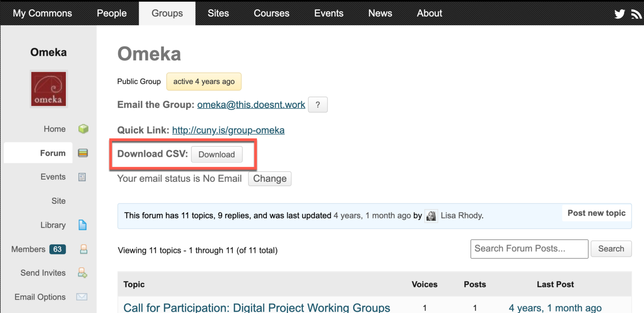Open Members in the group sidebar
The height and width of the screenshot is (313, 644).
(x=28, y=249)
